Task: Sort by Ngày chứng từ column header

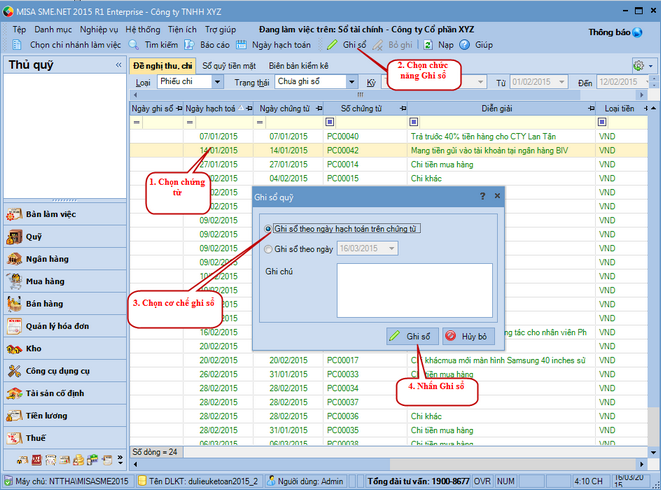Action: (x=285, y=109)
